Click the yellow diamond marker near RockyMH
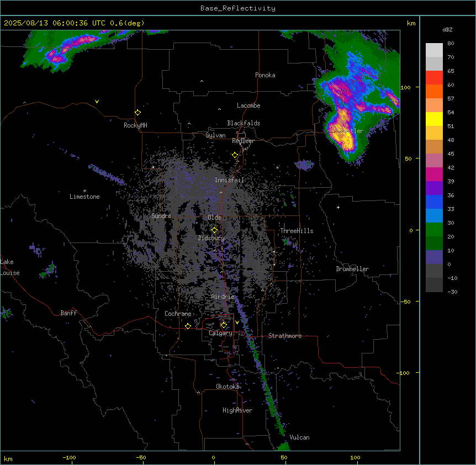This screenshot has width=476, height=465. click(137, 112)
